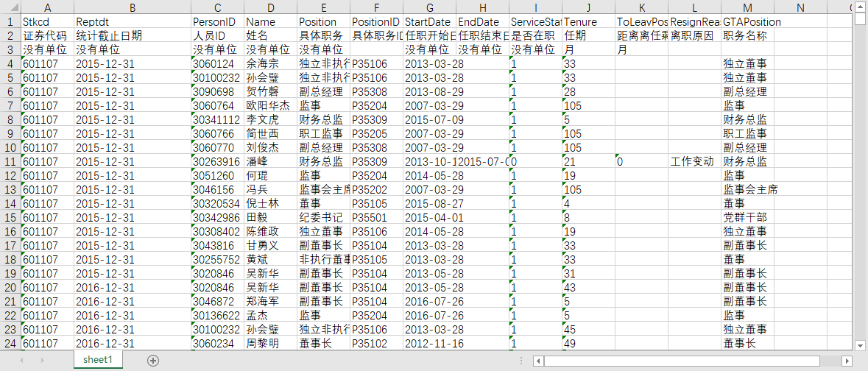Click the select-all corner triangle
868x371 pixels.
[10, 7]
